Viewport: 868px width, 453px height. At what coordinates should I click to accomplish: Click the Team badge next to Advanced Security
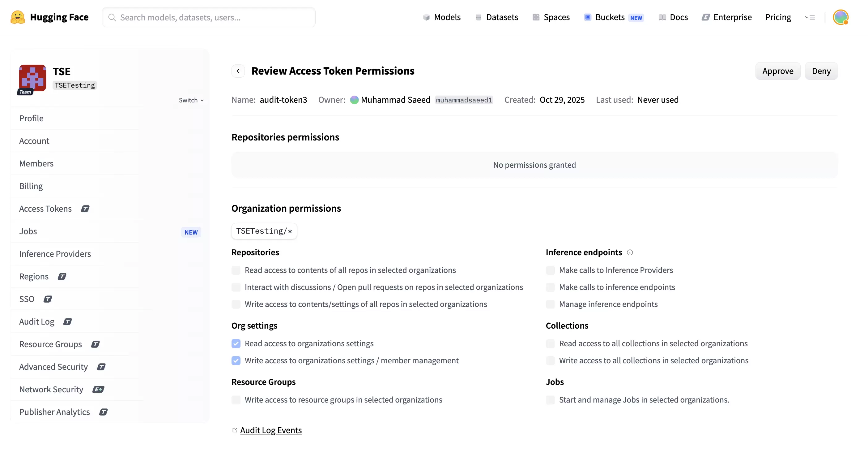[101, 367]
